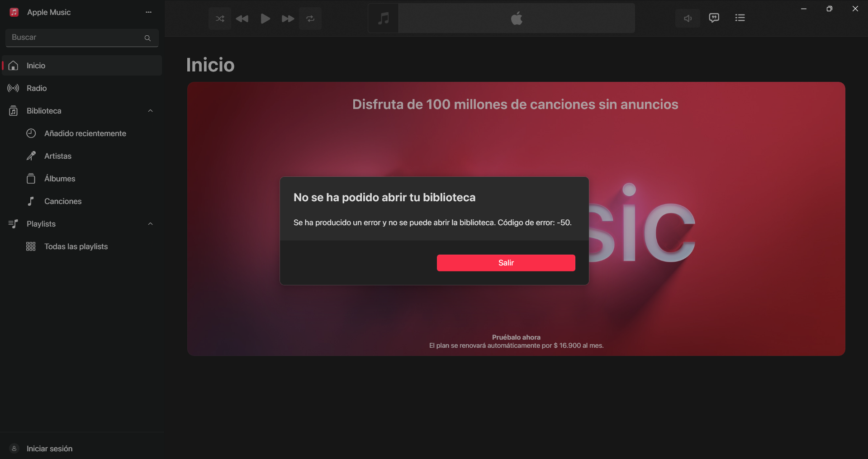Click the Inicio page heading
The height and width of the screenshot is (459, 868).
click(x=210, y=65)
